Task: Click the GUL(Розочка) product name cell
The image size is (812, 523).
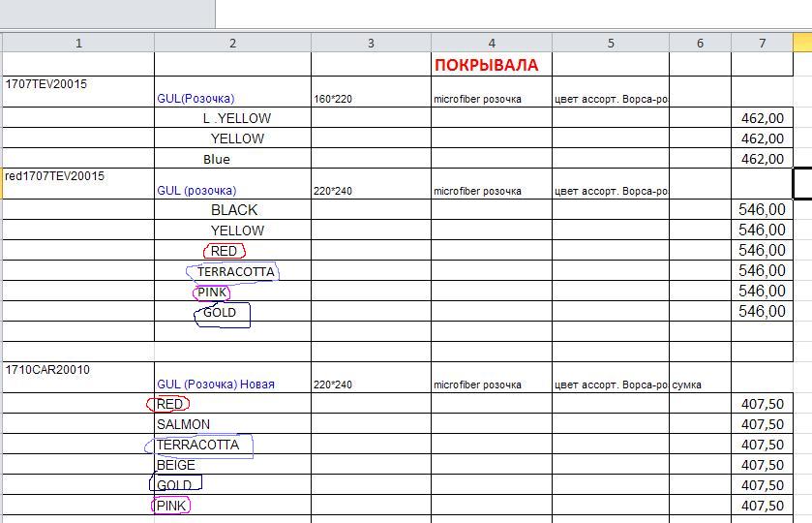Action: pos(232,92)
